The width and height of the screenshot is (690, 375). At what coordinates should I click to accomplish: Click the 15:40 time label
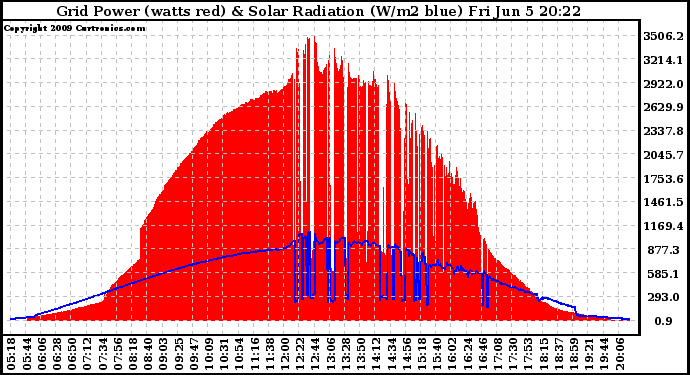[x=436, y=354]
